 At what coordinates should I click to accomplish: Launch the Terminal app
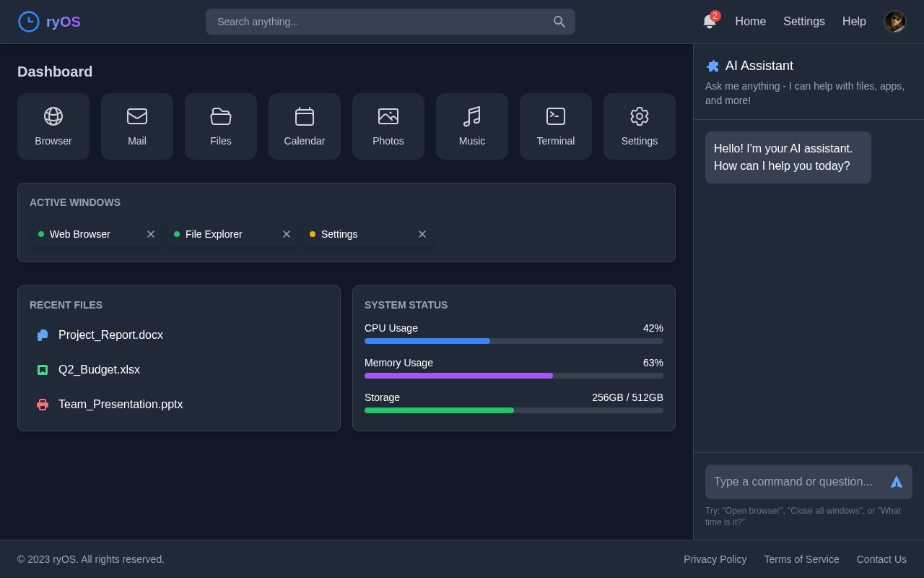tap(556, 126)
